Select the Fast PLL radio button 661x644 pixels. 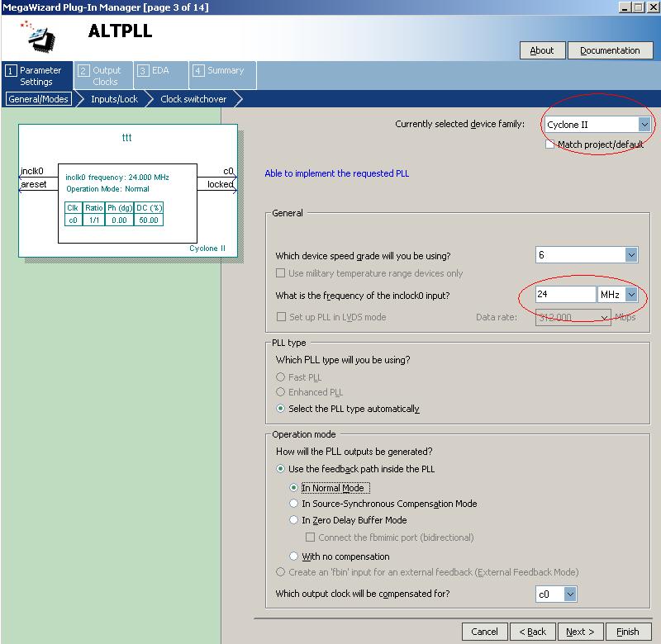[280, 376]
